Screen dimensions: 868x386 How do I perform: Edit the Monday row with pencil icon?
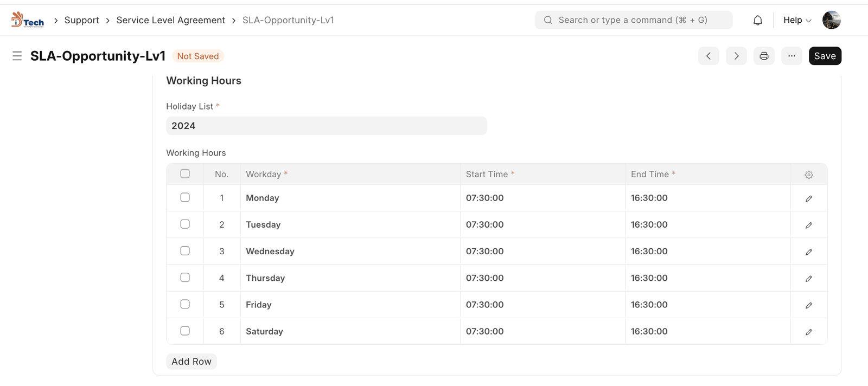tap(808, 198)
